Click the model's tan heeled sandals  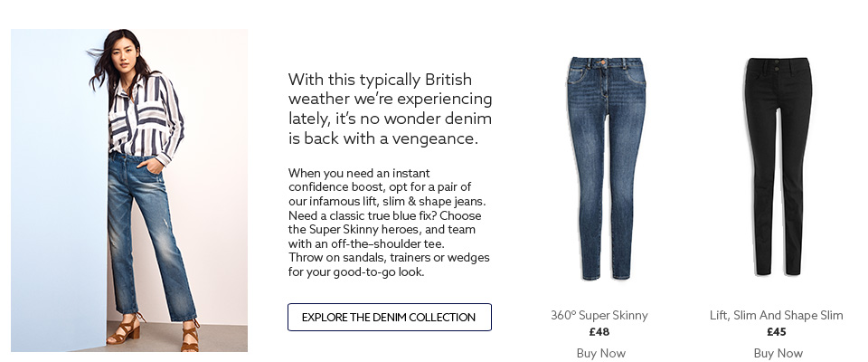[127, 330]
